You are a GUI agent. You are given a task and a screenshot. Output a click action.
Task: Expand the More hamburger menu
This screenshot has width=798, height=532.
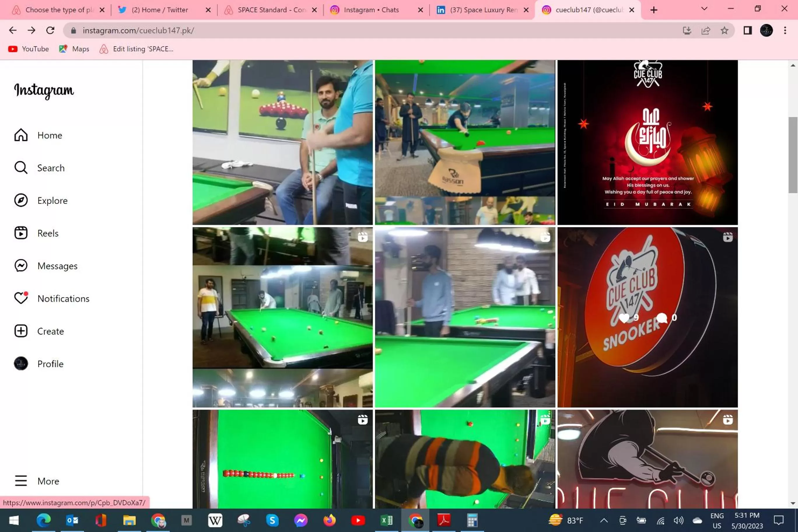pyautogui.click(x=21, y=481)
